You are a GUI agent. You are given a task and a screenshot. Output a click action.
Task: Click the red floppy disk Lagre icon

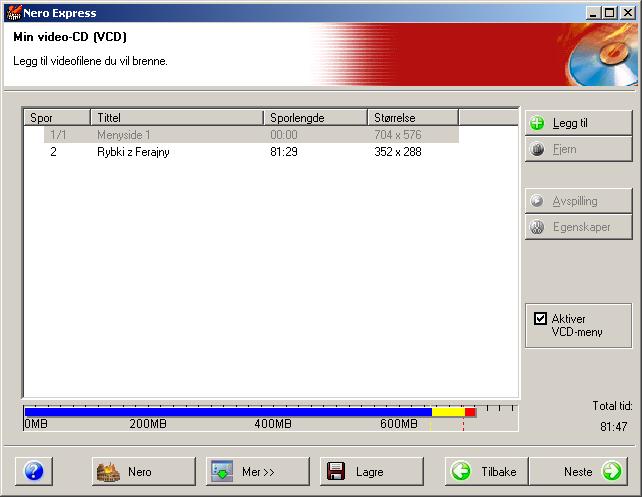point(336,471)
